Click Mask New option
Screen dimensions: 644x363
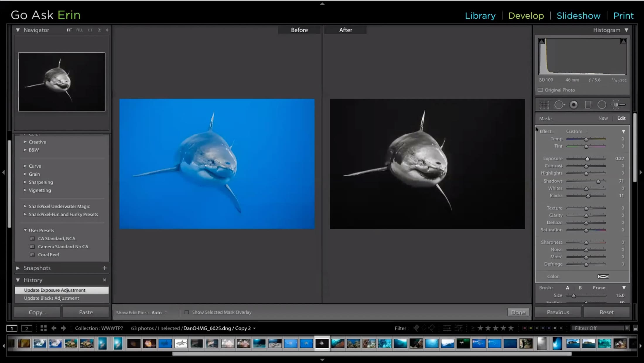[x=603, y=118]
